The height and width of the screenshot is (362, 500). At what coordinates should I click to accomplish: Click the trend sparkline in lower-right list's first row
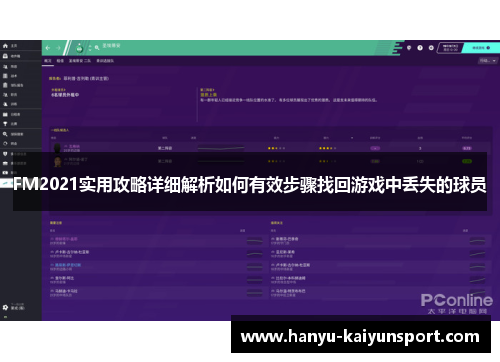[477, 241]
